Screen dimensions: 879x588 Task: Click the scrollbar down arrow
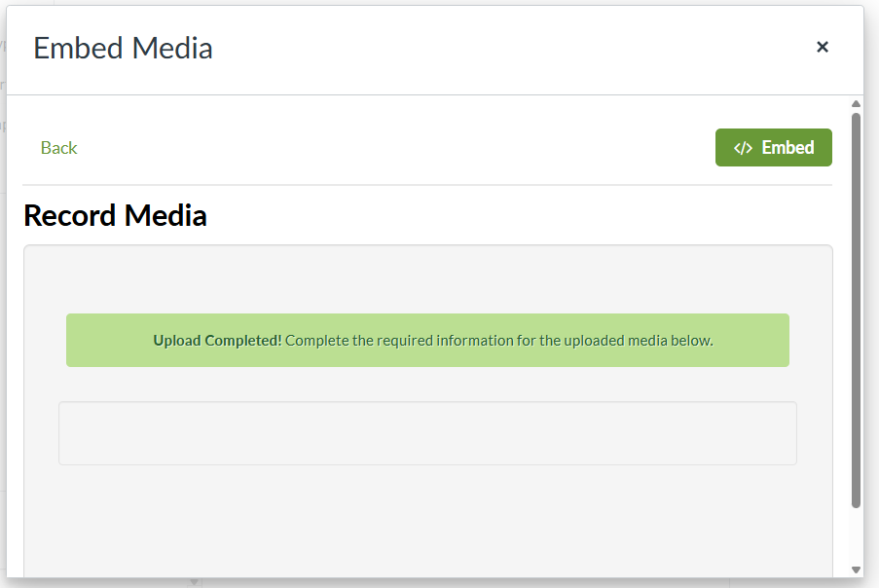click(856, 570)
